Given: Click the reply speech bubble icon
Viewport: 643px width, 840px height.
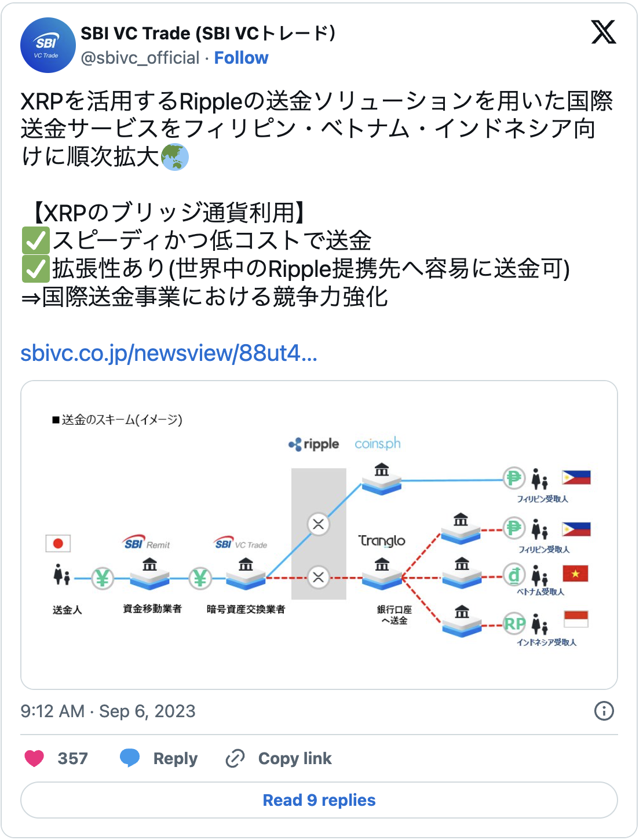Looking at the screenshot, I should [x=130, y=758].
